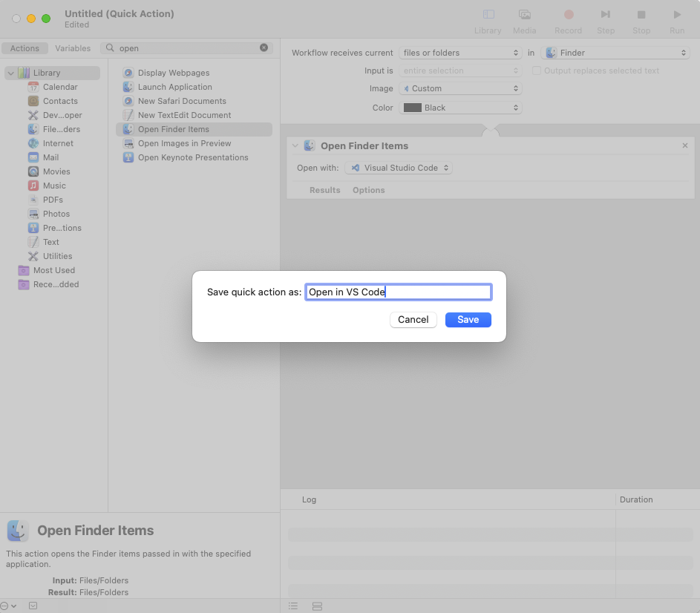Click the Stop toolbar icon
The height and width of the screenshot is (613, 700).
point(641,15)
